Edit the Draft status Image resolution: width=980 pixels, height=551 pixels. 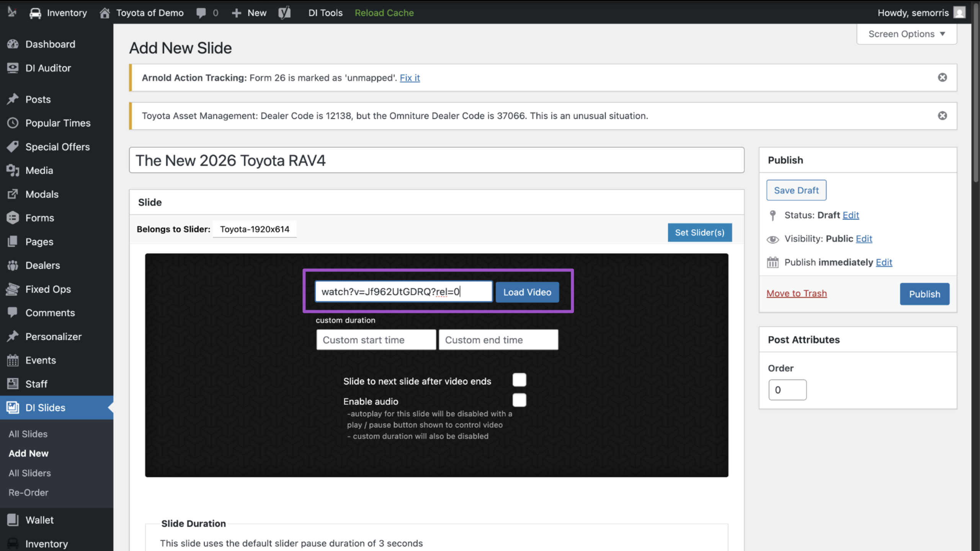[851, 215]
